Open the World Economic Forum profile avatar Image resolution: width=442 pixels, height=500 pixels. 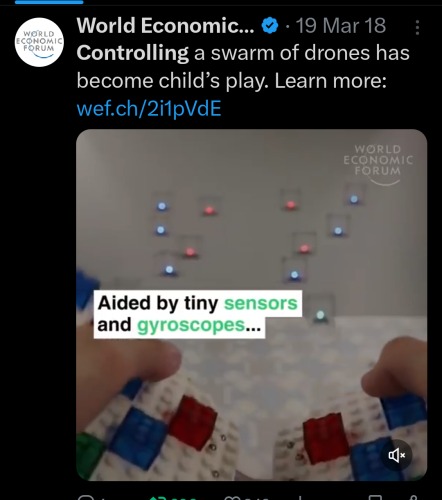pos(39,42)
